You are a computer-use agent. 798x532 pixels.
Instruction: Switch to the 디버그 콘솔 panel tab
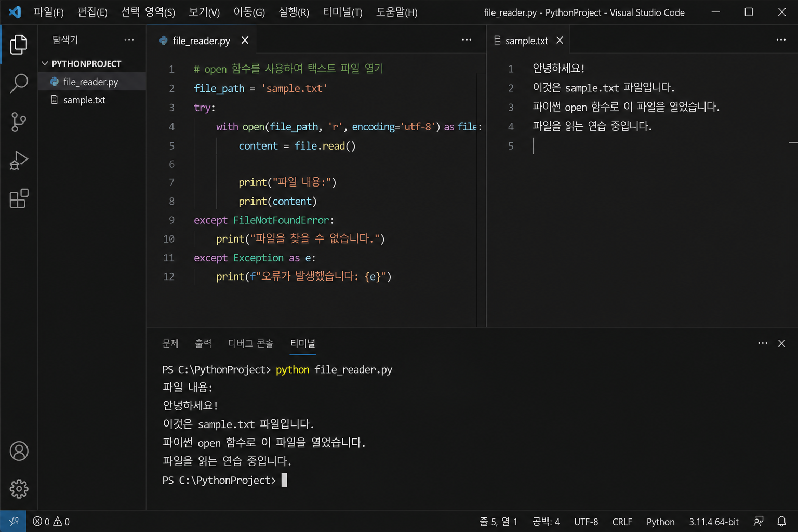(x=250, y=343)
